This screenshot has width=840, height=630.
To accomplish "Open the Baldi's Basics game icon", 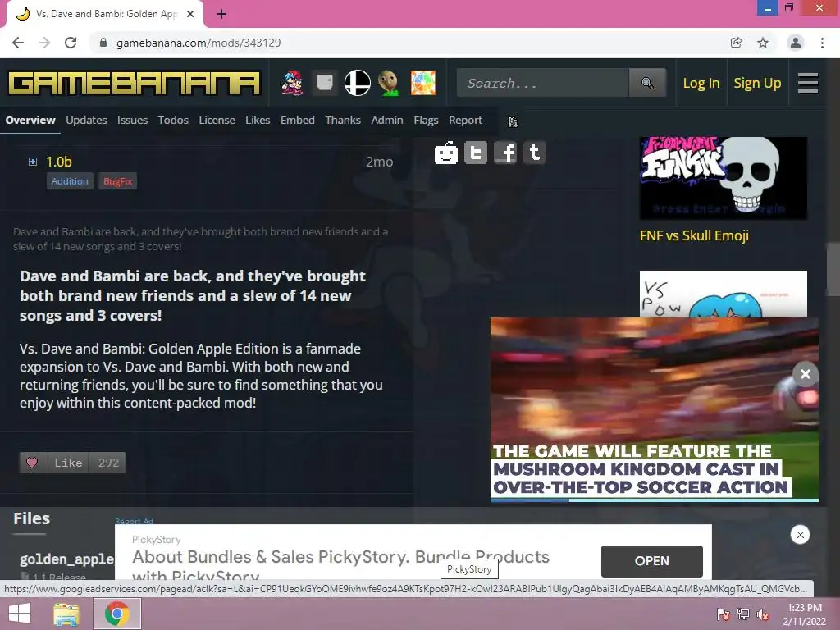I will (390, 83).
